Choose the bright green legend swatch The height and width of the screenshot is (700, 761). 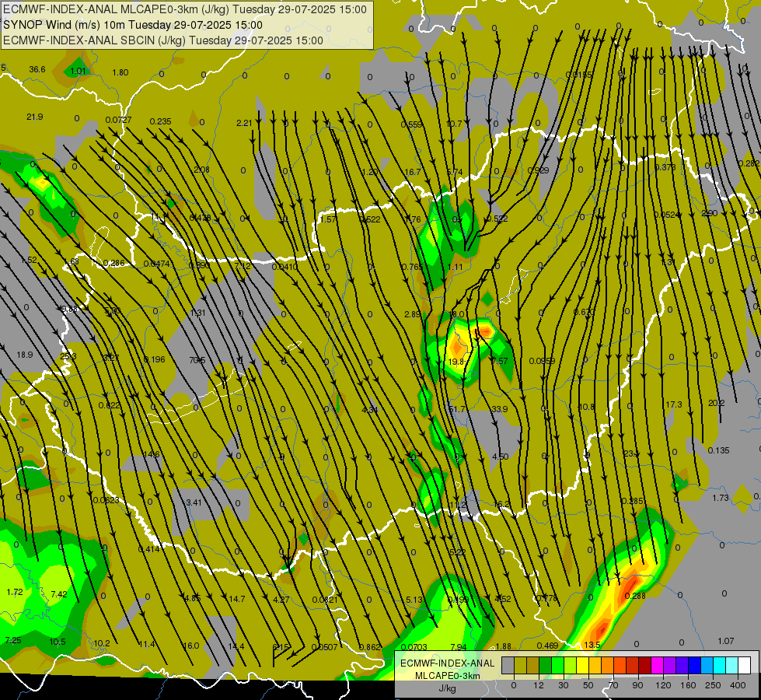click(558, 665)
